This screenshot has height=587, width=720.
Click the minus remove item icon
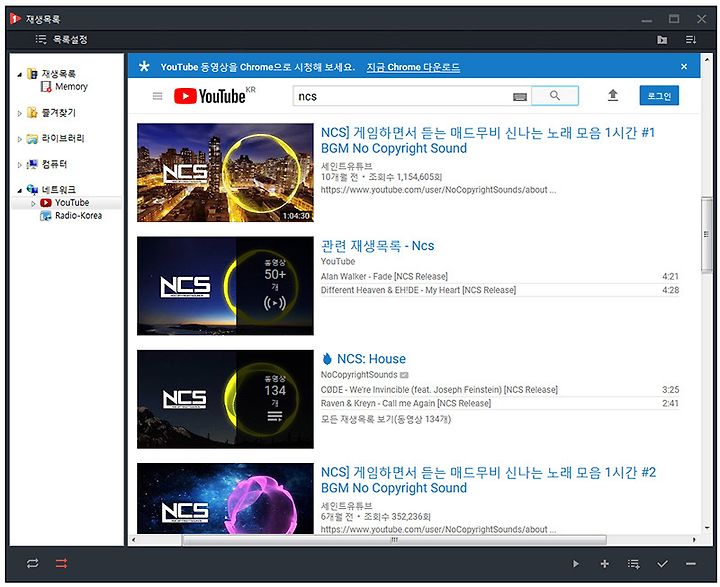pos(691,564)
